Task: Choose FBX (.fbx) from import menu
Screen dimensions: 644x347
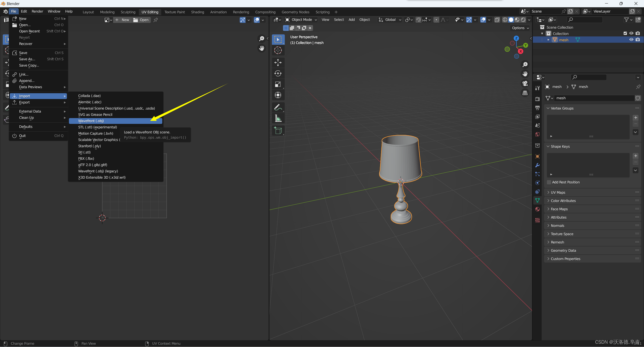Action: [x=86, y=159]
